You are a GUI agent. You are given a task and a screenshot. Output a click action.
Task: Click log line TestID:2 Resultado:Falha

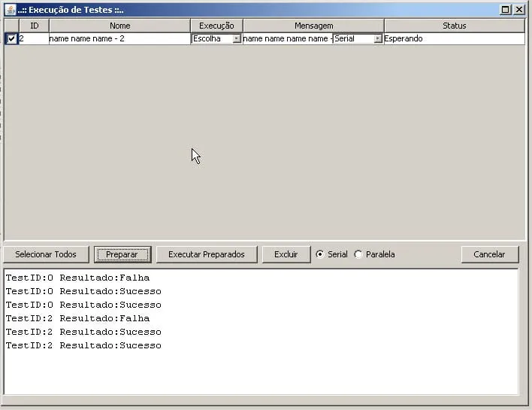click(77, 318)
